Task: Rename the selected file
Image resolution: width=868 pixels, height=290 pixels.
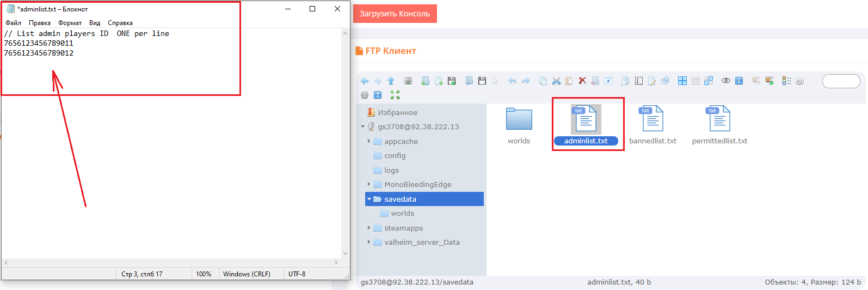Action: [639, 81]
